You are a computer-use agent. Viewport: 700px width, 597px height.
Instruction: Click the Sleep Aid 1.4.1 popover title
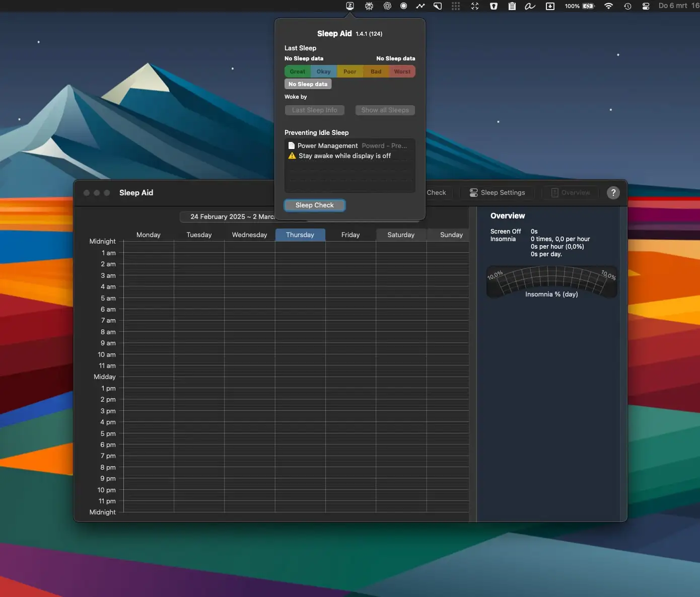click(350, 34)
